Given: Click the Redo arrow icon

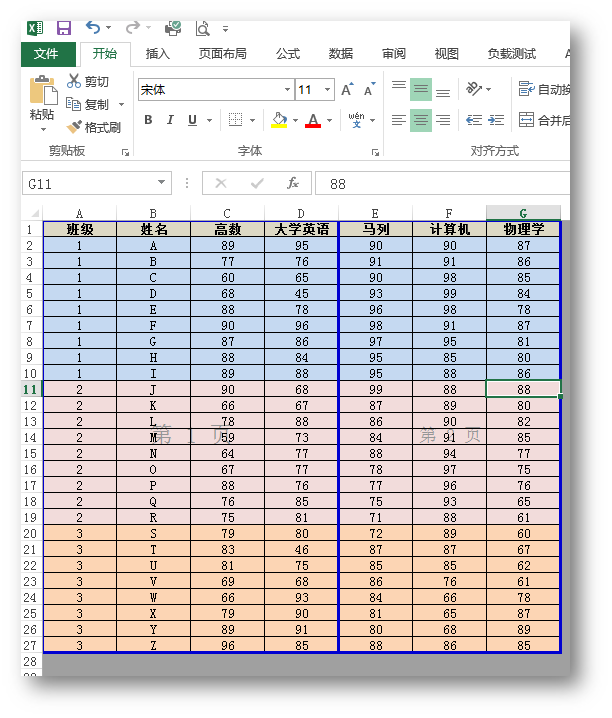Looking at the screenshot, I should (133, 28).
